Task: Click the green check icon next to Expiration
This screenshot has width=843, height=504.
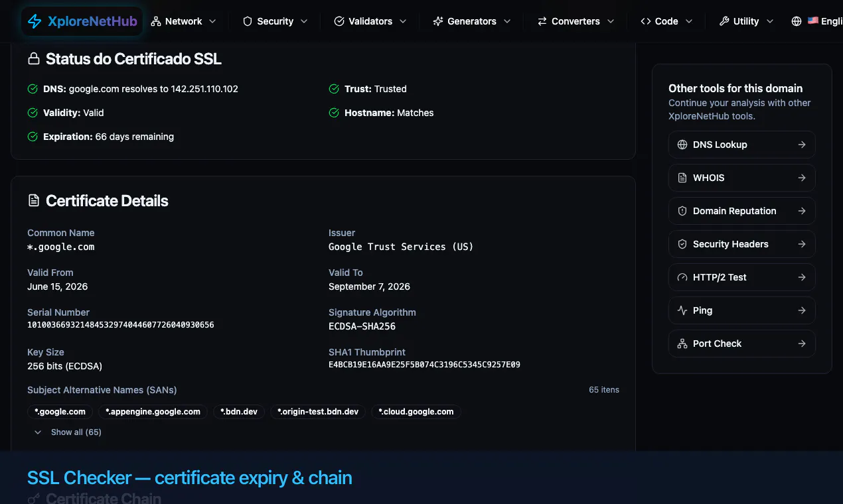Action: point(33,137)
